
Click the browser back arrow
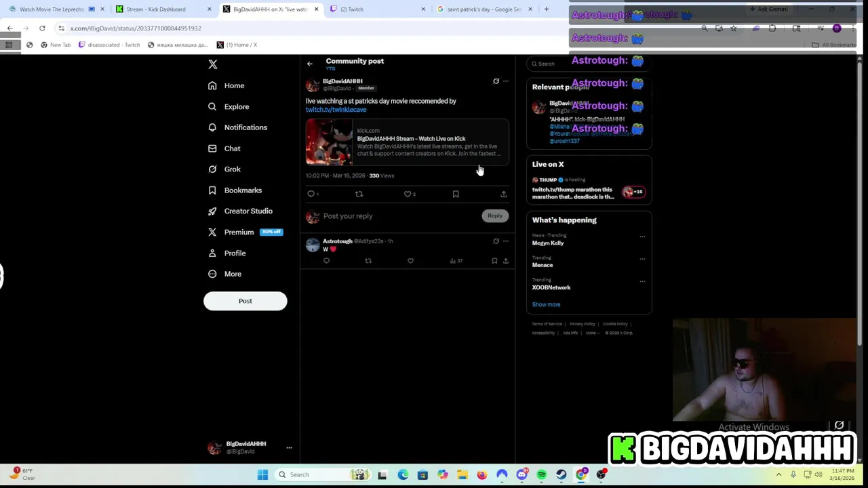pyautogui.click(x=9, y=28)
